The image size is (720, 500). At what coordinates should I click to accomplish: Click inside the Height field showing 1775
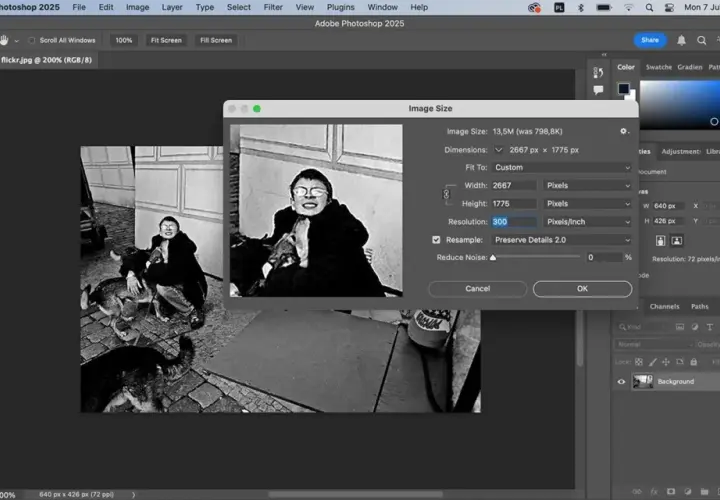pyautogui.click(x=514, y=204)
